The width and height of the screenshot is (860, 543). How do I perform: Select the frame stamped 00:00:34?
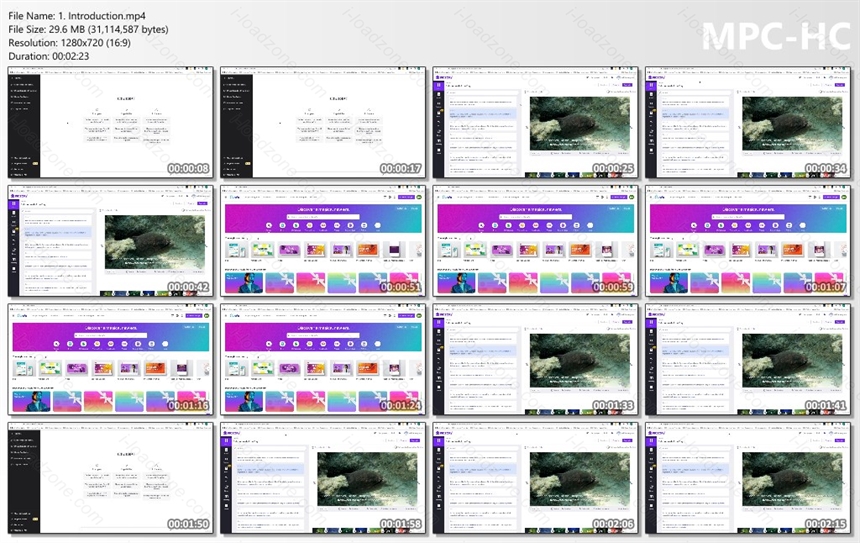click(x=748, y=123)
